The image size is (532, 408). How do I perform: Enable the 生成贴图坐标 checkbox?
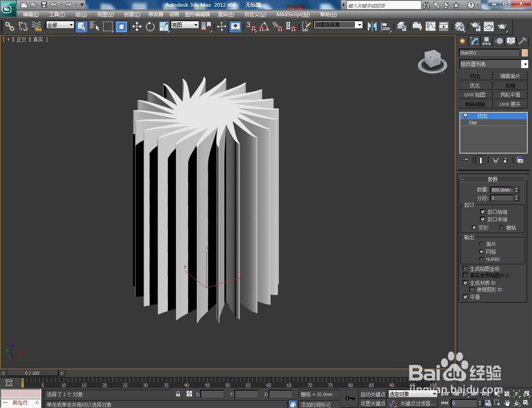[465, 269]
